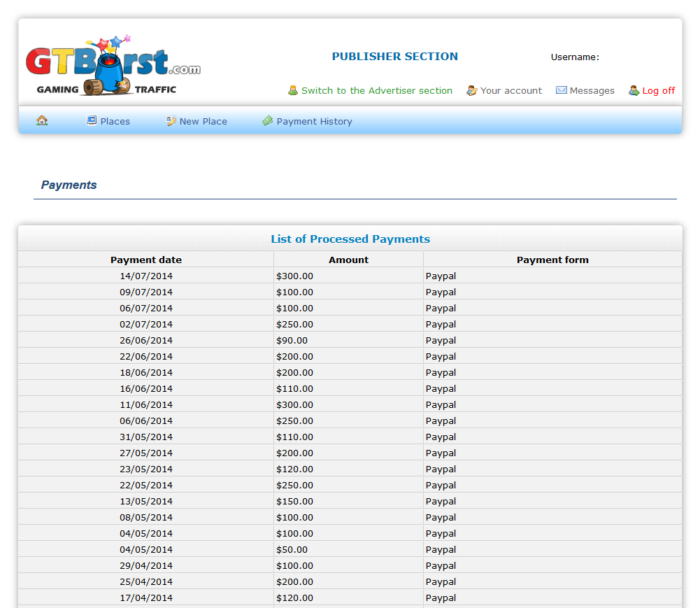Open Your account link
700x608 pixels.
coord(511,91)
